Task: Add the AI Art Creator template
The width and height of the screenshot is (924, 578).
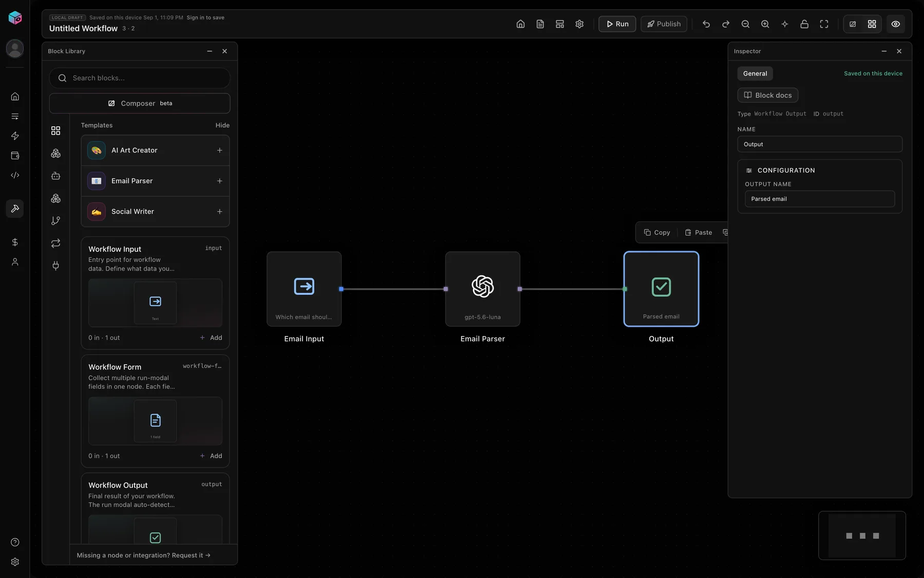Action: tap(219, 151)
